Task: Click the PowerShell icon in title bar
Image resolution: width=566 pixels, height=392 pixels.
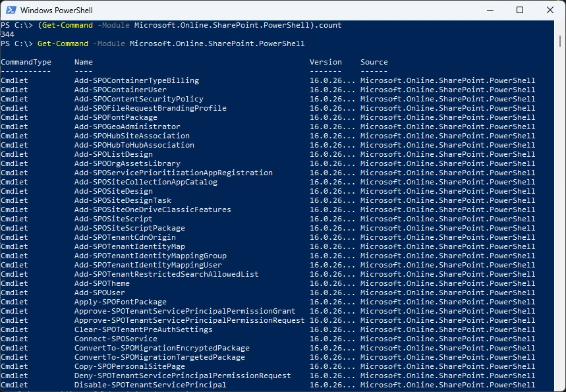Action: 10,10
